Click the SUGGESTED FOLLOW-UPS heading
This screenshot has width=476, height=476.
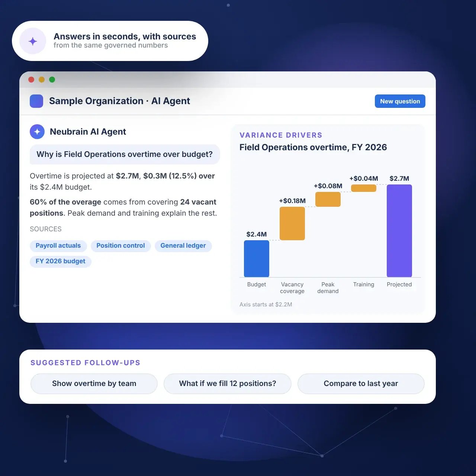tap(86, 363)
